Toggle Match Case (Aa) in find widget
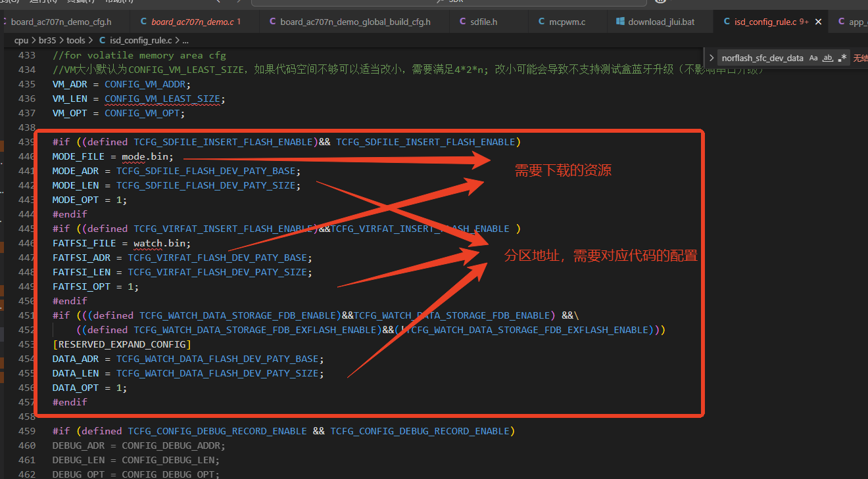 (813, 58)
